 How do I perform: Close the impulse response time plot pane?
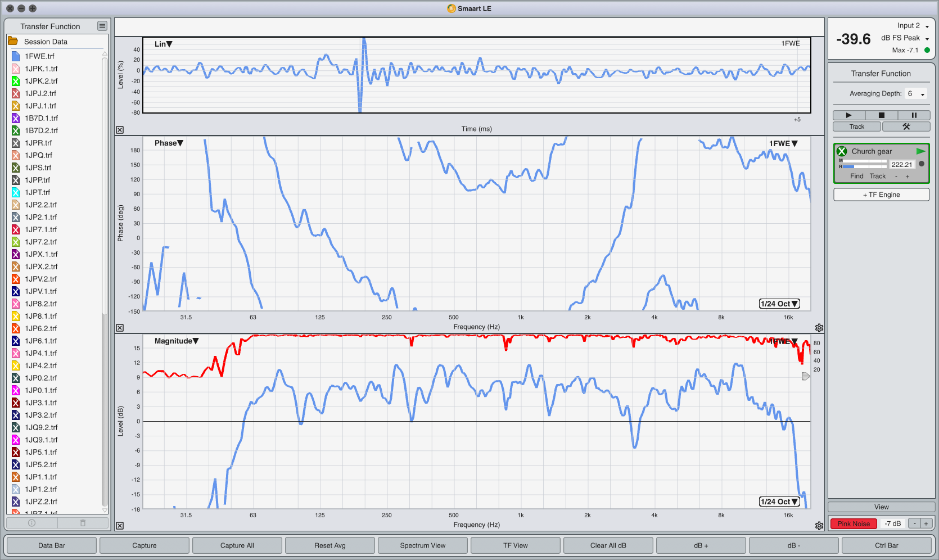(120, 130)
